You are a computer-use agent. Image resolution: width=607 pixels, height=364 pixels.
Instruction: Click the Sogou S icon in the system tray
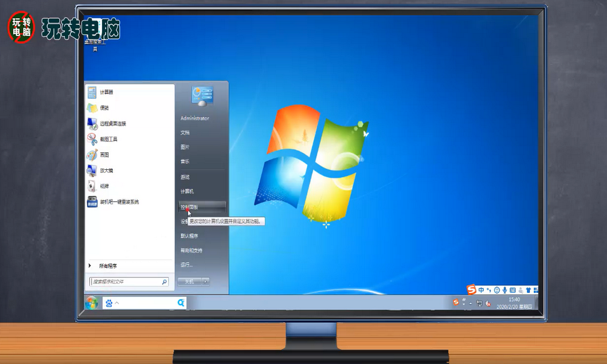(456, 302)
